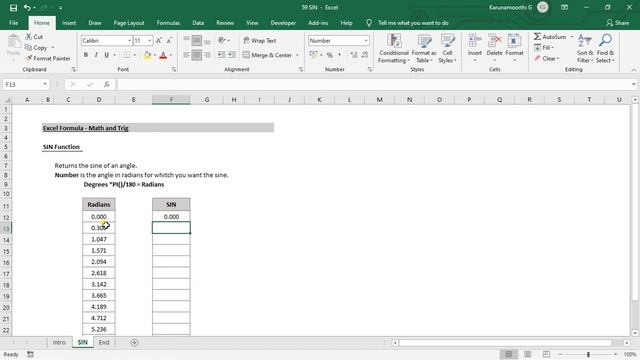640x360 pixels.
Task: Expand the Name Box dropdown arrow
Action: coord(45,84)
